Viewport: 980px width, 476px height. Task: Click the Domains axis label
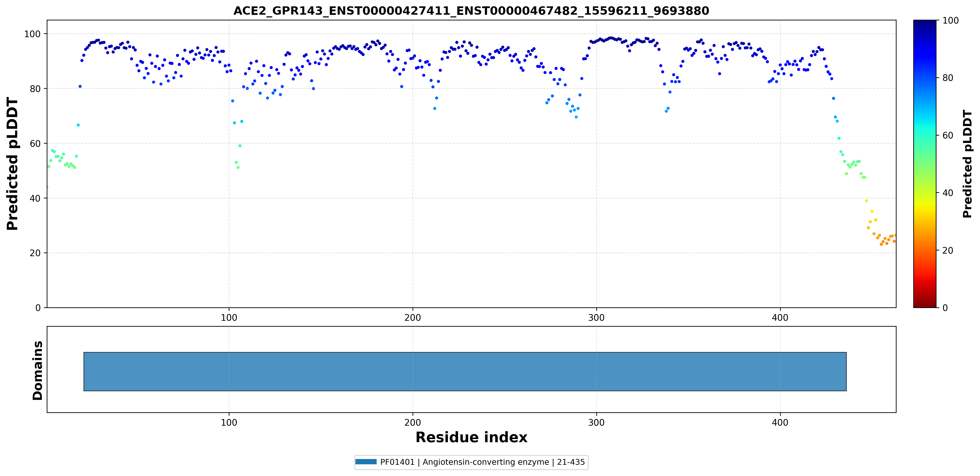pyautogui.click(x=37, y=370)
